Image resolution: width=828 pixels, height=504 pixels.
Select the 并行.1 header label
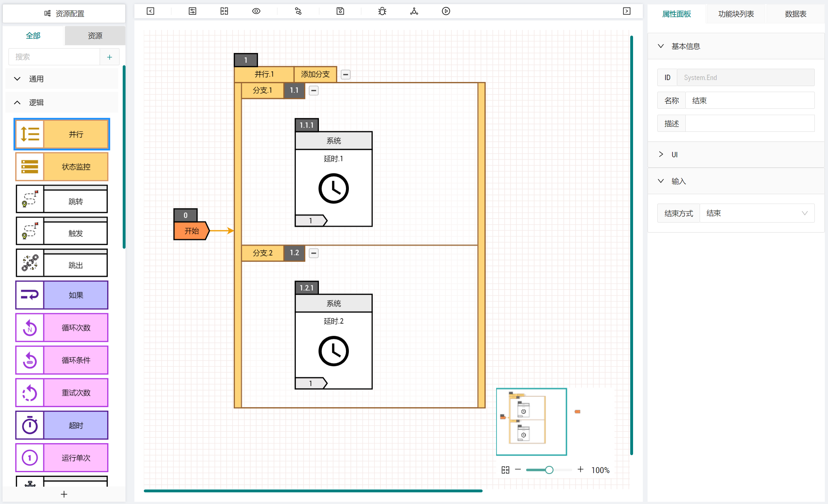coord(264,74)
